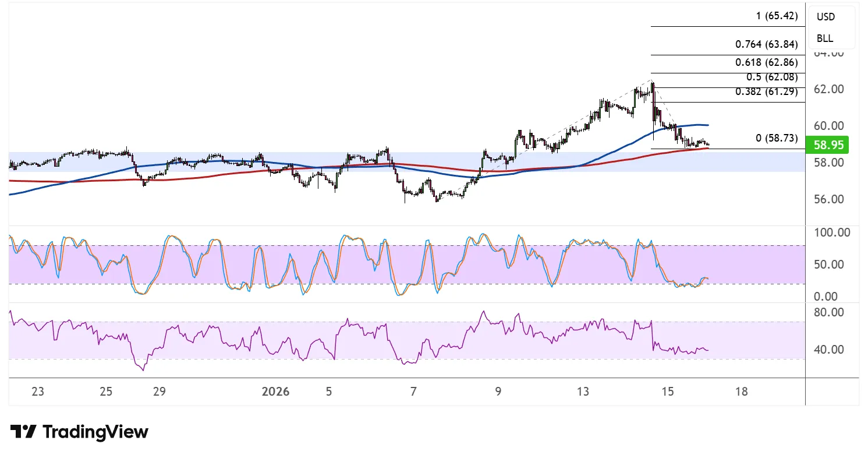Open the USD currency selector

(x=826, y=17)
